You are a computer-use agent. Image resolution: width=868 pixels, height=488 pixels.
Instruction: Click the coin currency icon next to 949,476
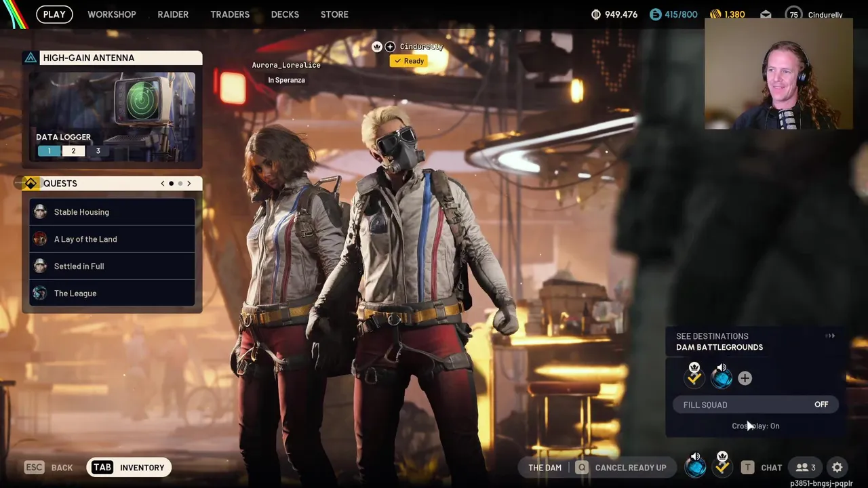(x=597, y=14)
